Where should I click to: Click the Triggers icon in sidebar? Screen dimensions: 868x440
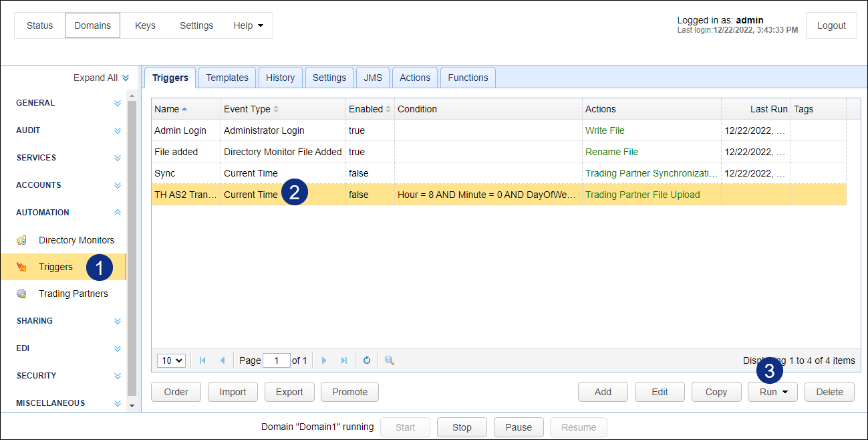tap(22, 267)
